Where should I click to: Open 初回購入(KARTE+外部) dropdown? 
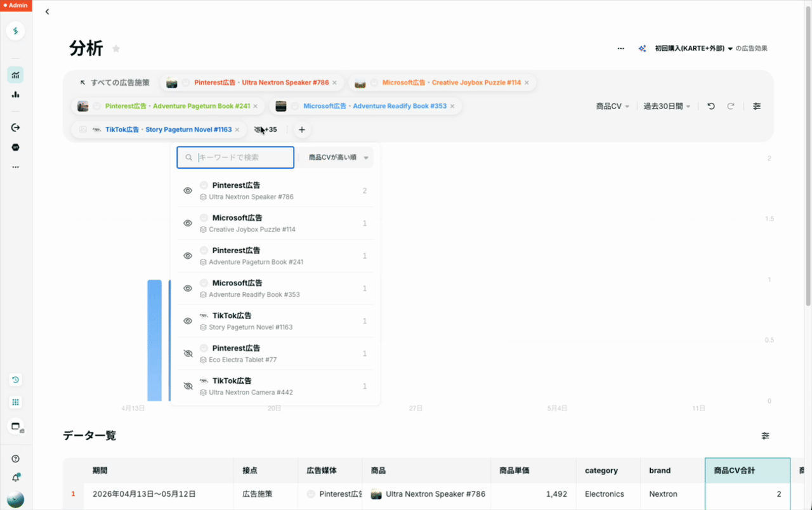pos(694,48)
